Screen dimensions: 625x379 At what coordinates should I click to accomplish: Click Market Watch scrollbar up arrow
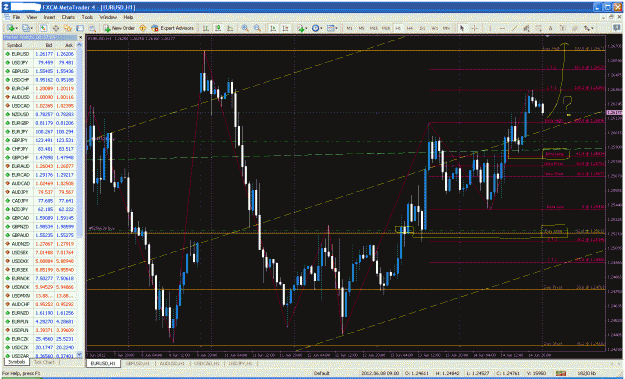(79, 45)
